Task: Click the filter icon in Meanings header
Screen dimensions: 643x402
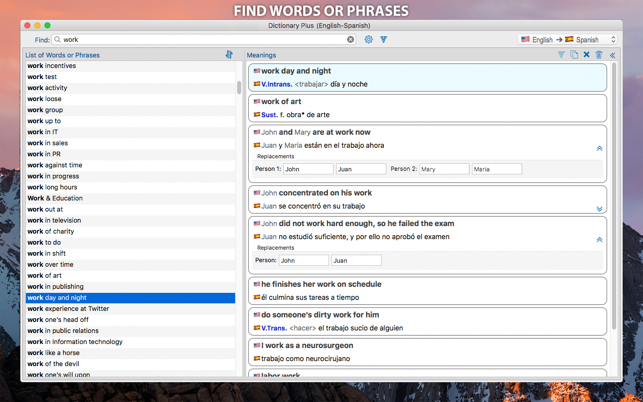Action: (561, 55)
